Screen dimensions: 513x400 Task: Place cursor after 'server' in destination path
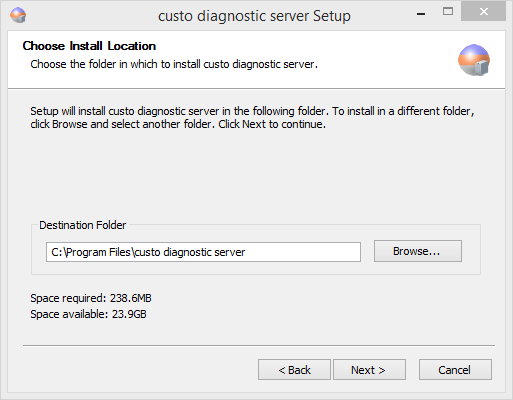click(x=246, y=252)
